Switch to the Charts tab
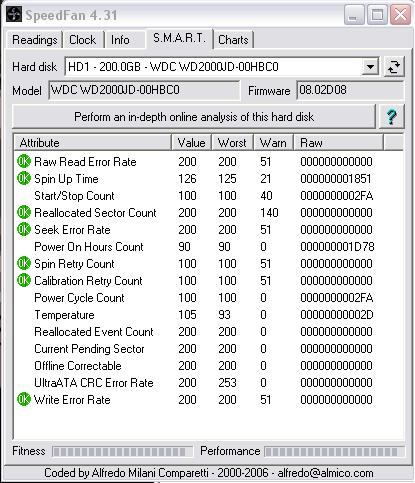415x483 pixels. click(233, 40)
